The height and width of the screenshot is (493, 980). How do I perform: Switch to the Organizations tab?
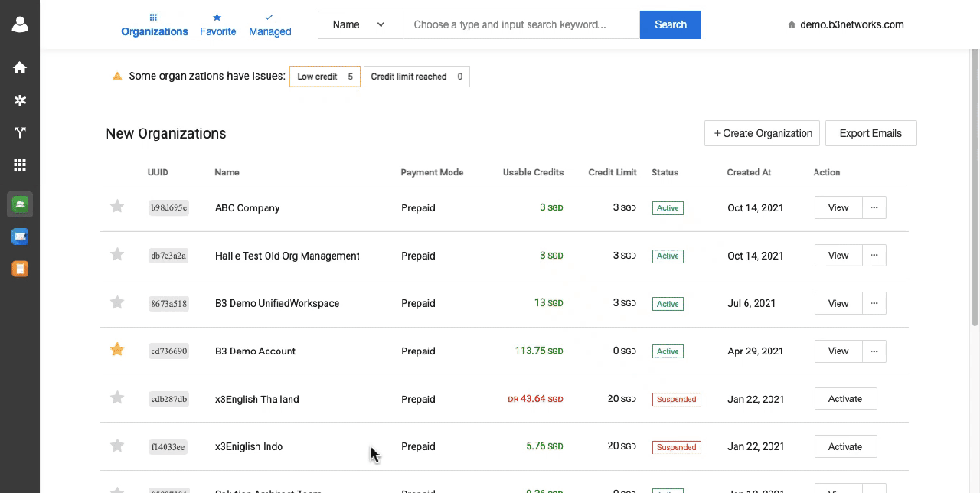[155, 25]
